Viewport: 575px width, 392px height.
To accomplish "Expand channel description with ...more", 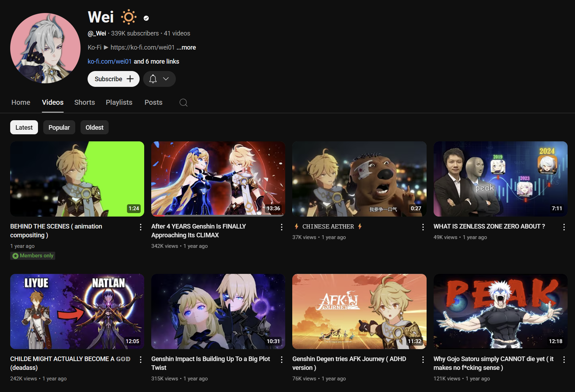I will tap(186, 47).
